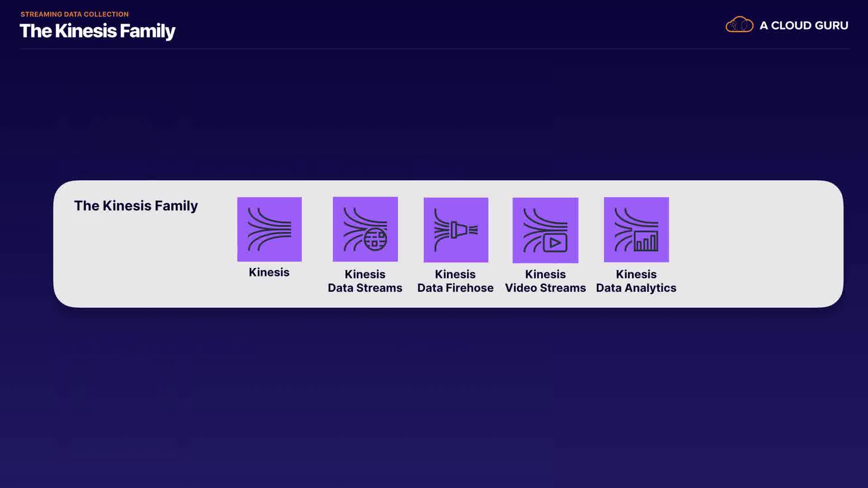Click circular grid inside Data Streams icon
Viewport: 868px width, 488px height.
(x=376, y=239)
